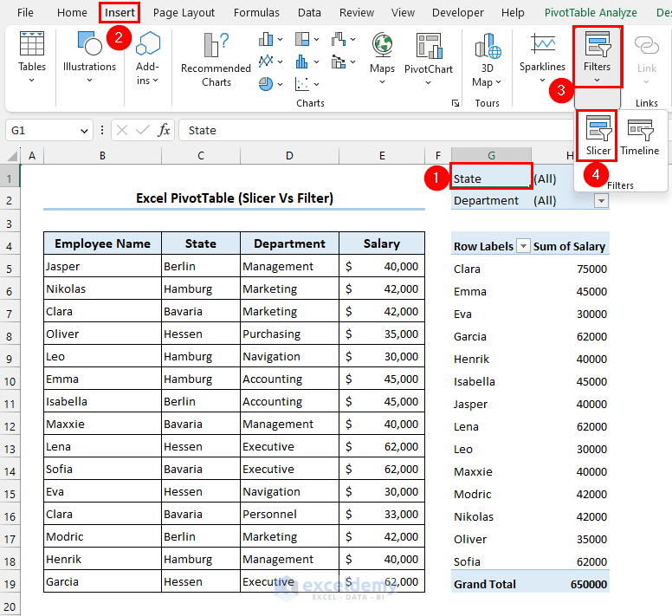
Task: Expand the Name Box dropdown
Action: point(84,131)
